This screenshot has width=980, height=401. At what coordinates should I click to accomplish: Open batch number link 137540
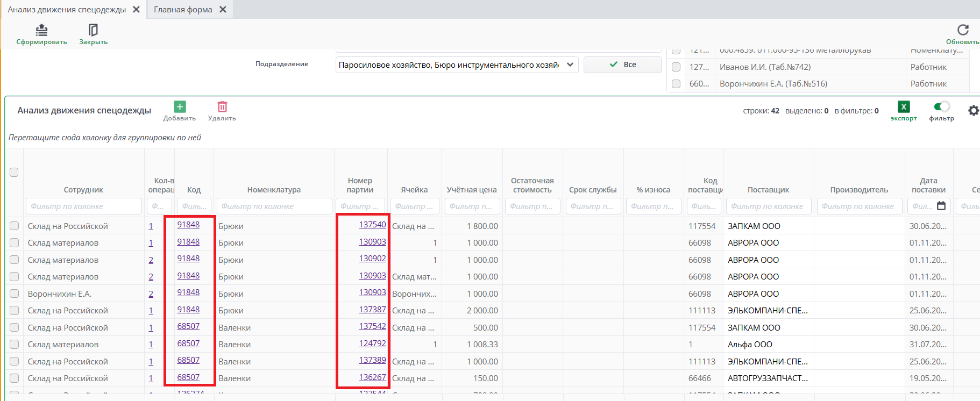tap(372, 225)
